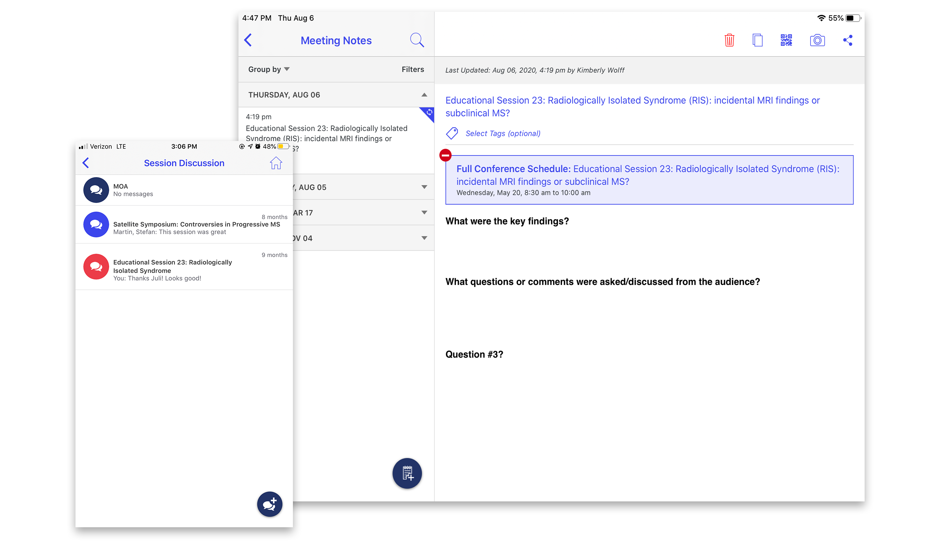Click the Last Updated by Kimberly Wolff line
The width and height of the screenshot is (937, 560).
(534, 70)
